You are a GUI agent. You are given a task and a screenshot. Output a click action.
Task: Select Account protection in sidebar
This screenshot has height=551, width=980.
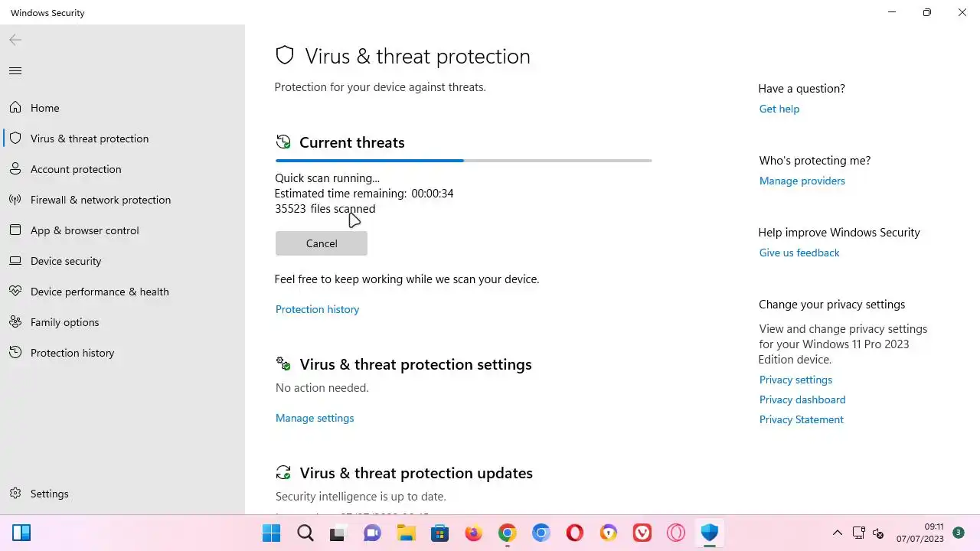pyautogui.click(x=75, y=169)
